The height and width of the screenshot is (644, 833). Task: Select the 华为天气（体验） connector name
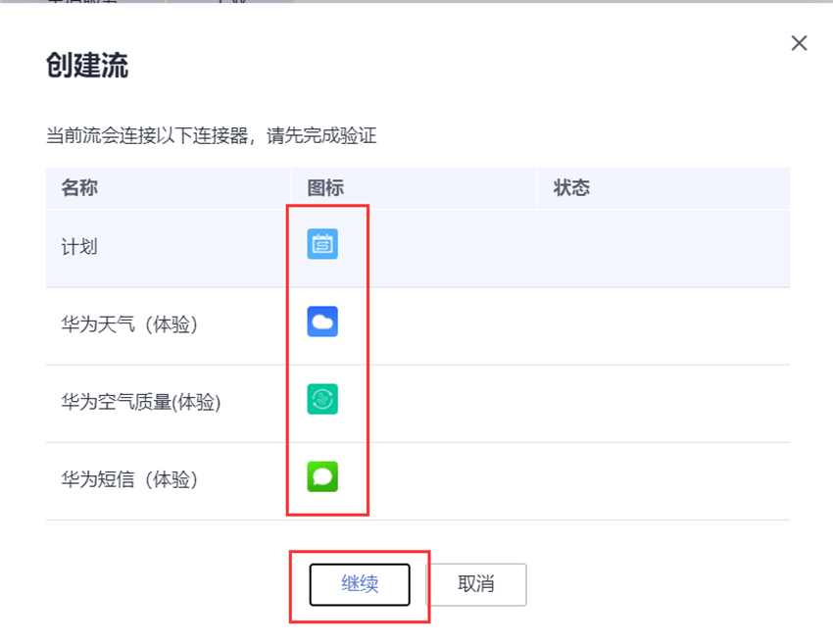(x=129, y=324)
